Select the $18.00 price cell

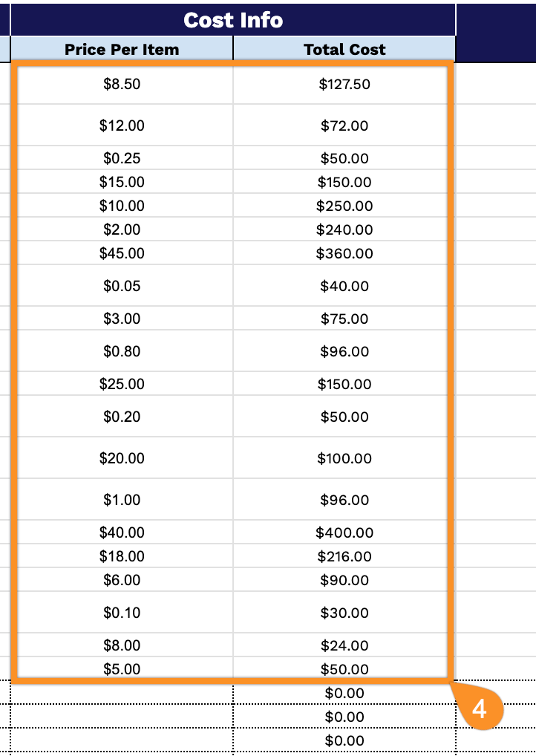[122, 556]
